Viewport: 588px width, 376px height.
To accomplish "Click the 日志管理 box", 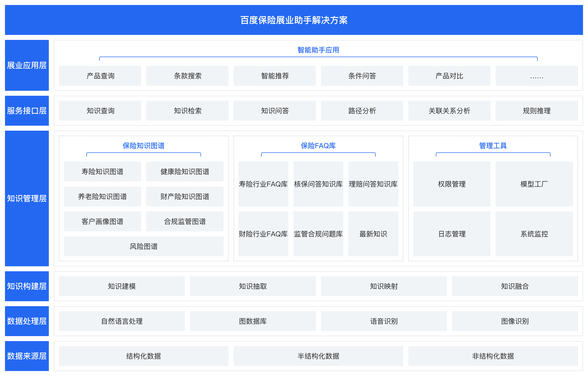I will click(x=452, y=234).
